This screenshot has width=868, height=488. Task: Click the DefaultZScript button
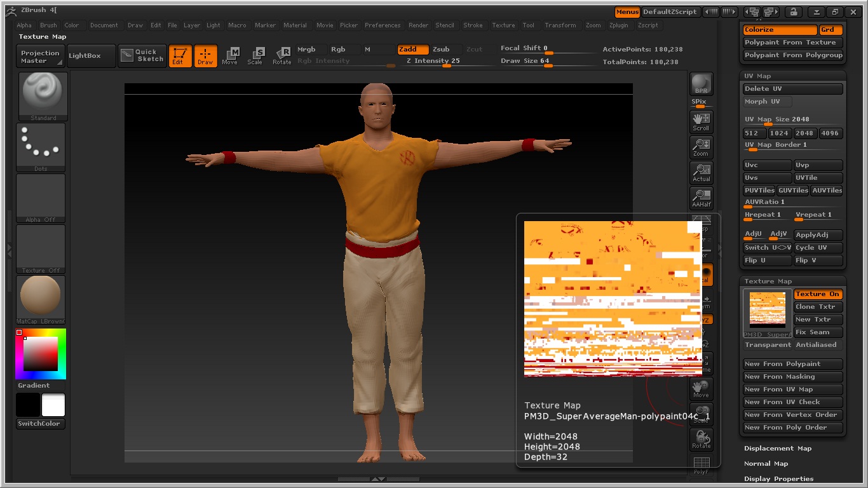point(670,11)
